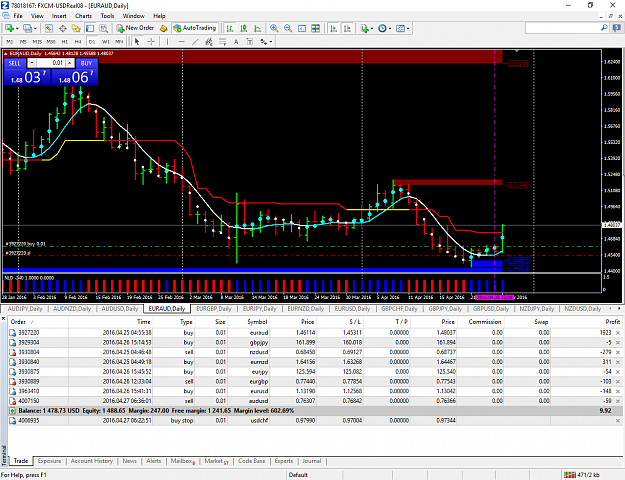Image resolution: width=625 pixels, height=480 pixels.
Task: Click the trade volume input field
Action: coord(51,63)
